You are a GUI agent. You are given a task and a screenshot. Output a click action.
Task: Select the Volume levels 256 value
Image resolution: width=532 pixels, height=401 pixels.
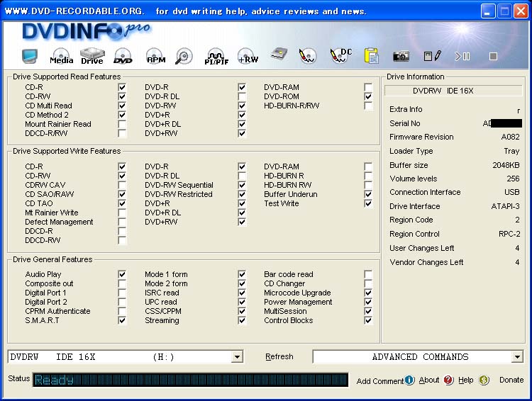pyautogui.click(x=513, y=179)
